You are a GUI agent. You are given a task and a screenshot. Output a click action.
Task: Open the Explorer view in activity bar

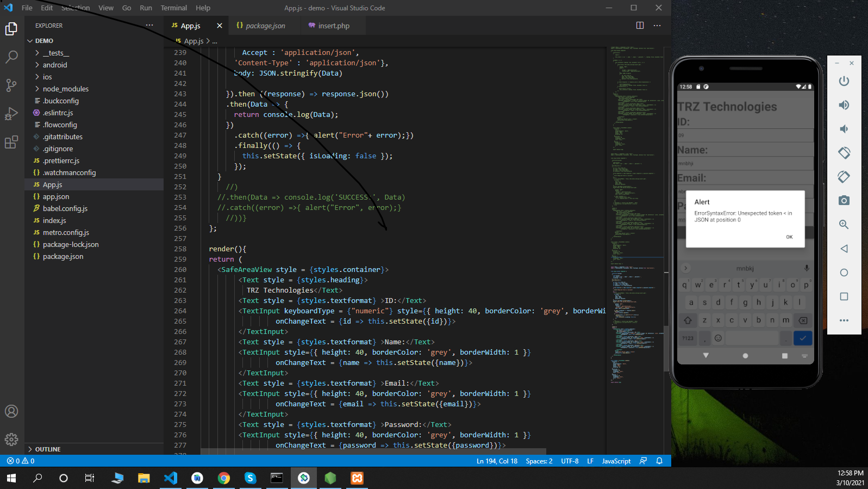pyautogui.click(x=11, y=29)
